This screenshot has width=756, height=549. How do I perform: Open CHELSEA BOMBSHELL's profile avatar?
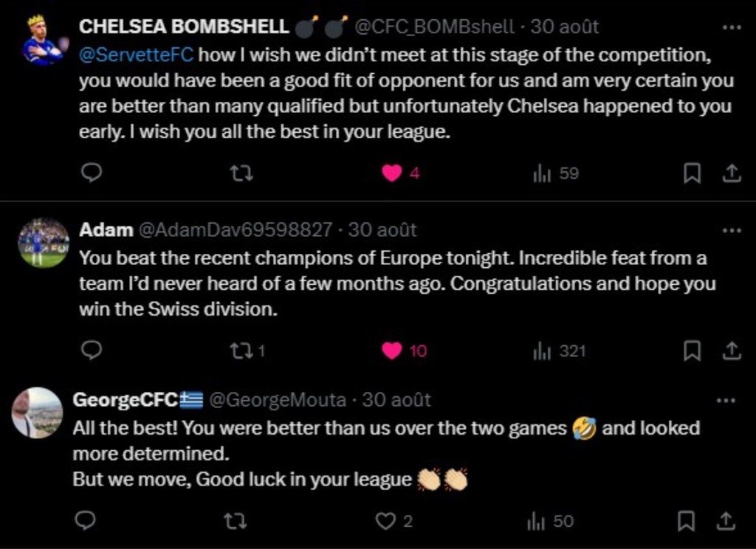point(44,40)
